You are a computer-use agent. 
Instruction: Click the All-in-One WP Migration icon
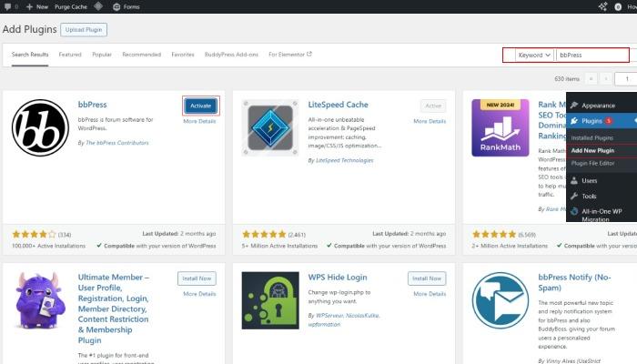pos(574,211)
